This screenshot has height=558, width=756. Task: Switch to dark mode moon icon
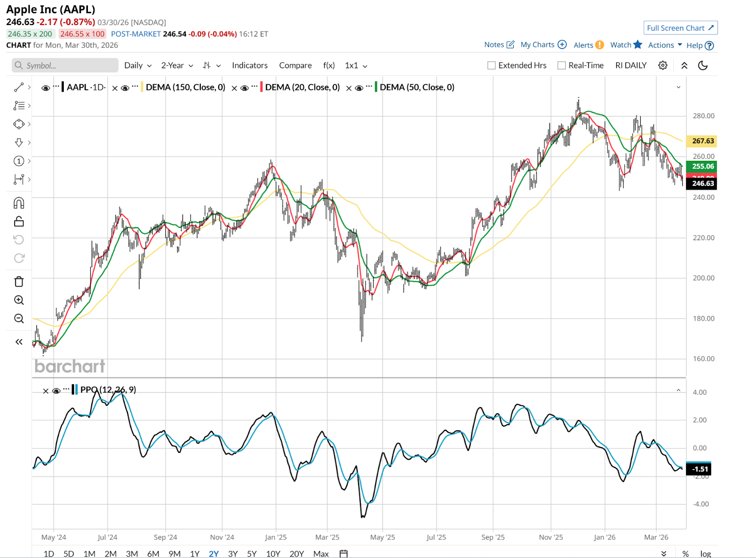coord(703,65)
